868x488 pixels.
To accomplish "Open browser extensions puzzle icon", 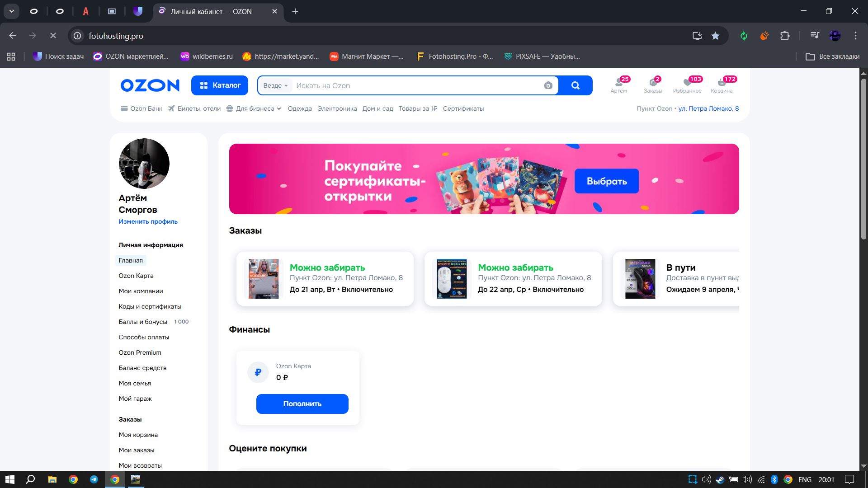I will 785,36.
